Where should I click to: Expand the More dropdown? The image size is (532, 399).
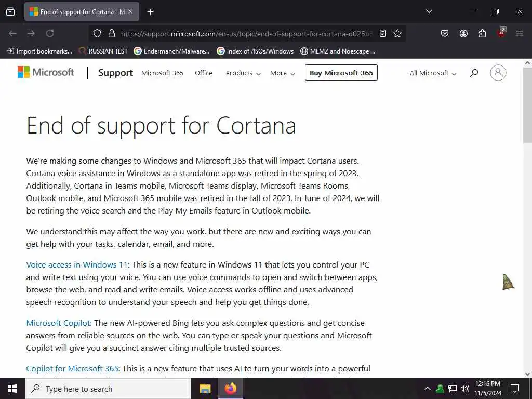tap(283, 73)
